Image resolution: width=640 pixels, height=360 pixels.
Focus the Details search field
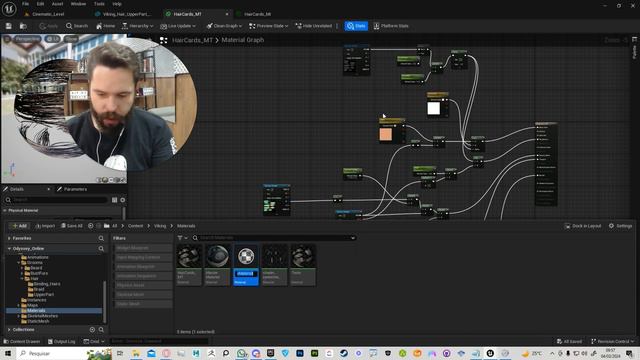(x=56, y=200)
